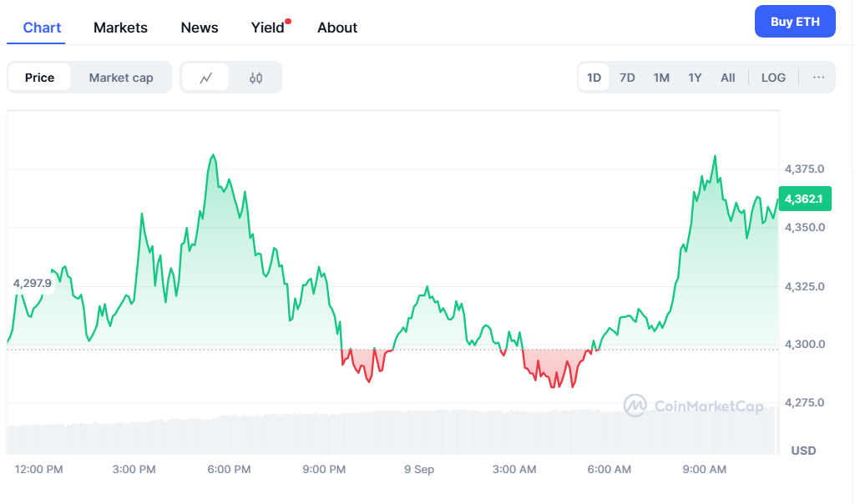Switch to line chart view icon
Image resolution: width=855 pixels, height=504 pixels.
click(x=206, y=78)
